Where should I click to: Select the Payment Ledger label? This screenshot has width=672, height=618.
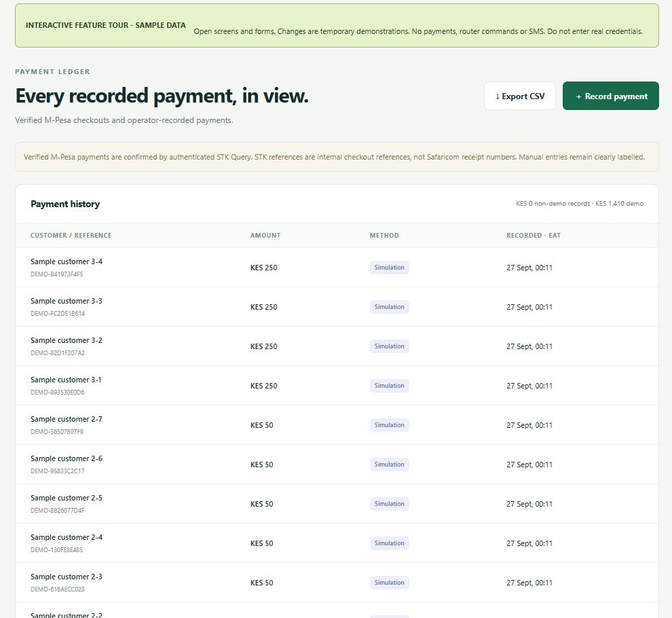click(52, 71)
